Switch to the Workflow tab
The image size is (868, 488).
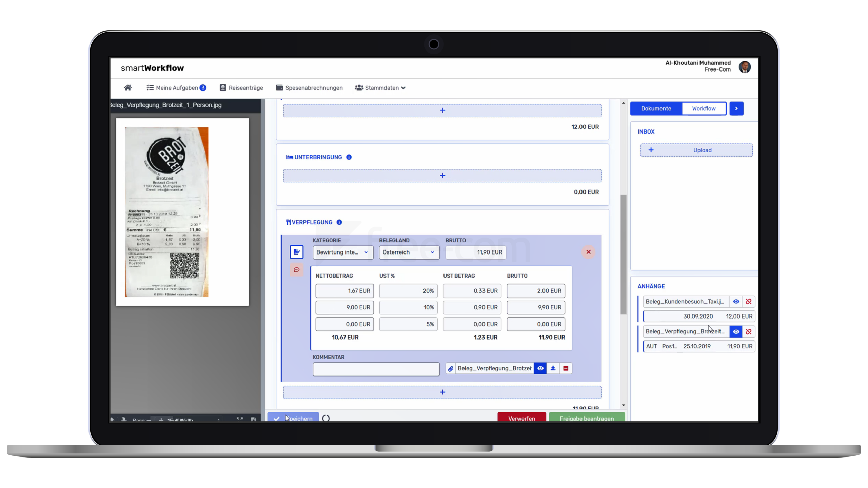704,108
